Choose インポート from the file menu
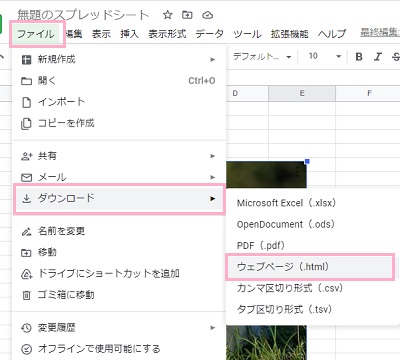Viewport: 400px width, 360px height. (119, 102)
